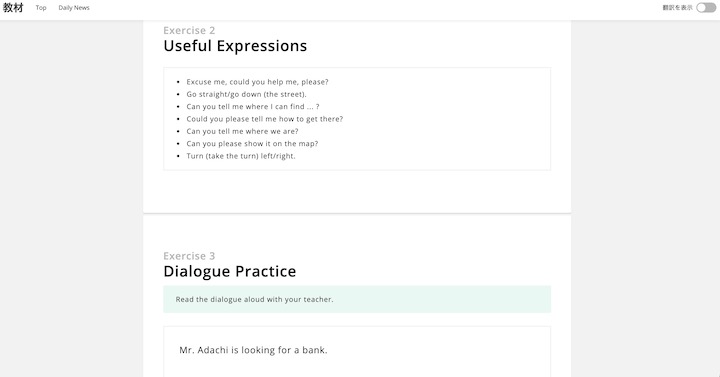
Task: Click the 教材 logo in header
Action: (x=13, y=8)
